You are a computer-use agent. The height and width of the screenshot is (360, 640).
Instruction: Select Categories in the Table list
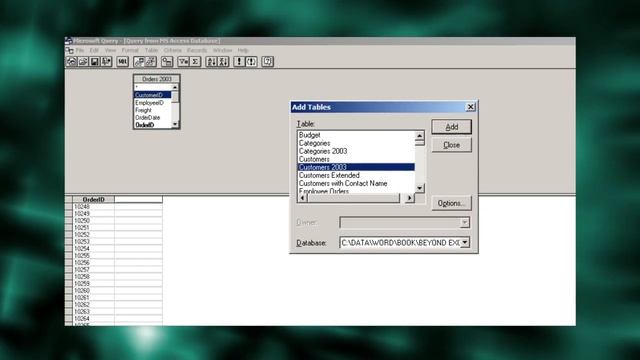pos(356,143)
